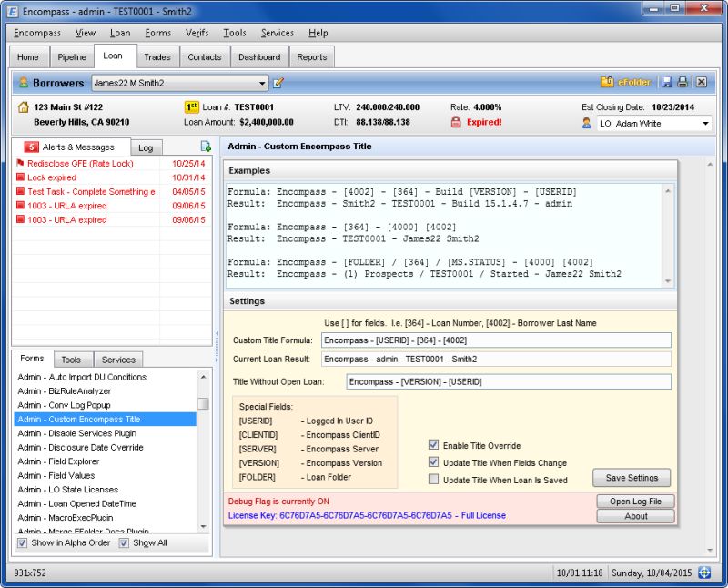Open Log File

(635, 501)
